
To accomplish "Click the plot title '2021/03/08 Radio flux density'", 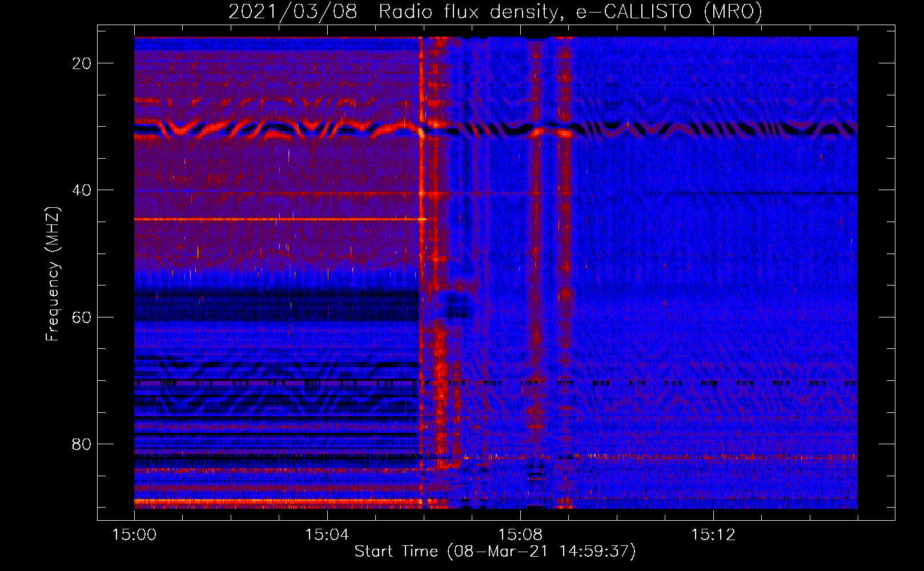I will point(495,11).
